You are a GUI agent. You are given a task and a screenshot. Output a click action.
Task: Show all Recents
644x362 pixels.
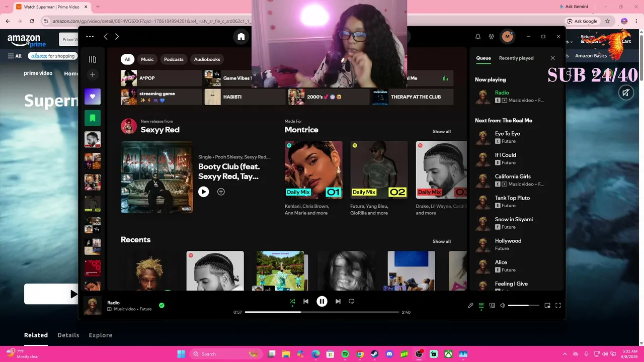pos(442,241)
